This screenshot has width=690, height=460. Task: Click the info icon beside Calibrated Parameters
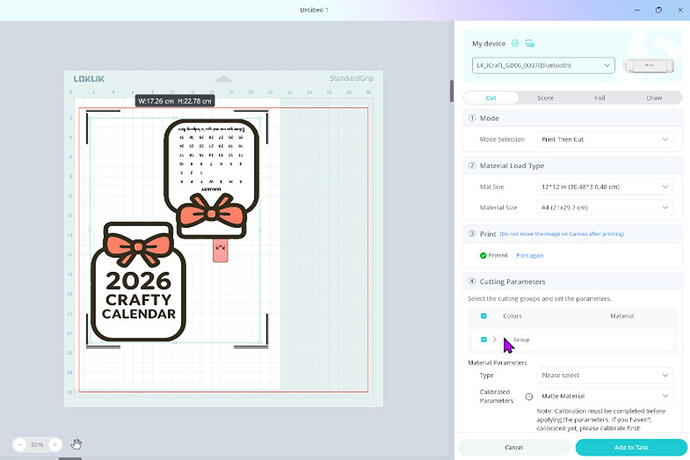click(529, 396)
